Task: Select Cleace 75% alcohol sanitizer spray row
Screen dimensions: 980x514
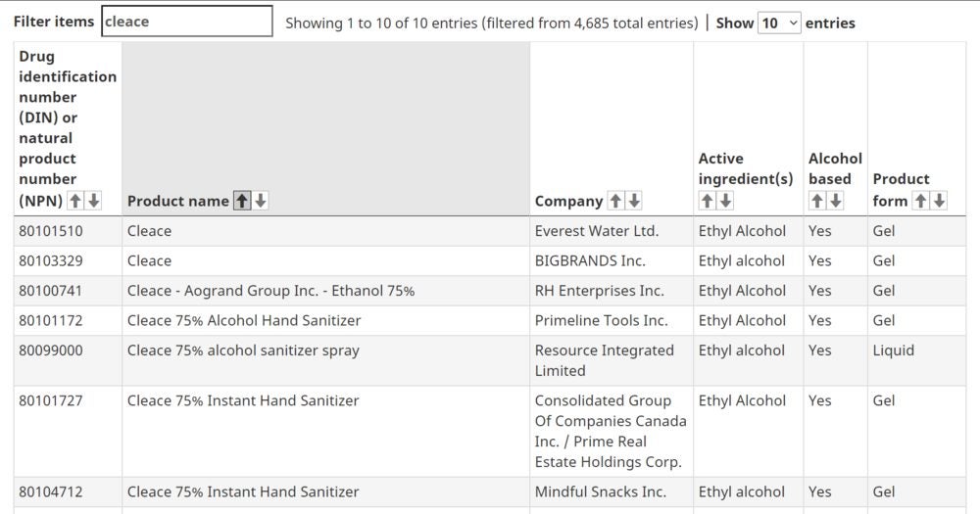Action: pos(489,360)
